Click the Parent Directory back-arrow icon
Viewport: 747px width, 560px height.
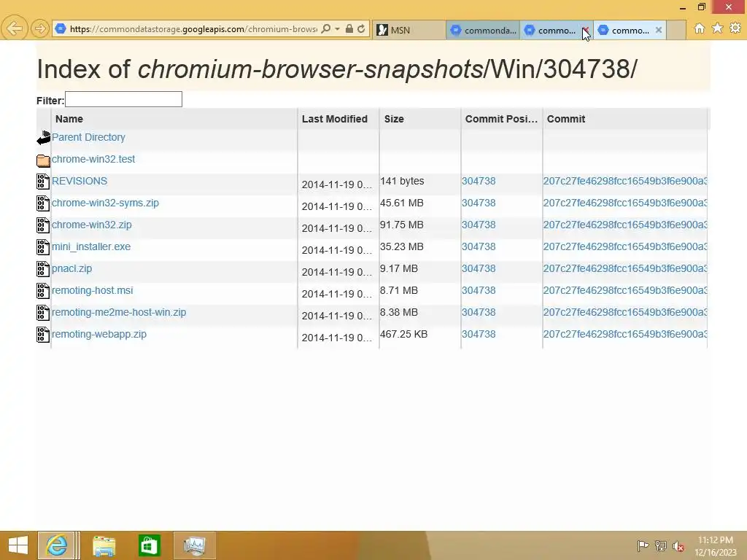43,138
